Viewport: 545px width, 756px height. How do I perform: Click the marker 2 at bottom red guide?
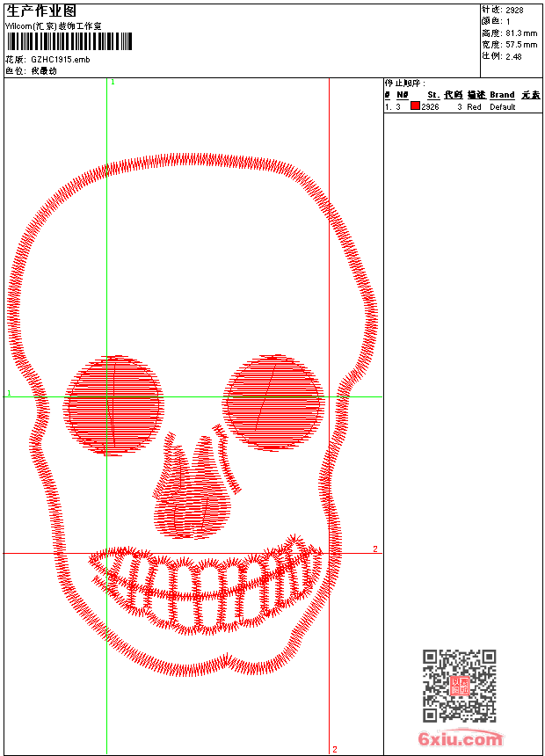pos(334,749)
